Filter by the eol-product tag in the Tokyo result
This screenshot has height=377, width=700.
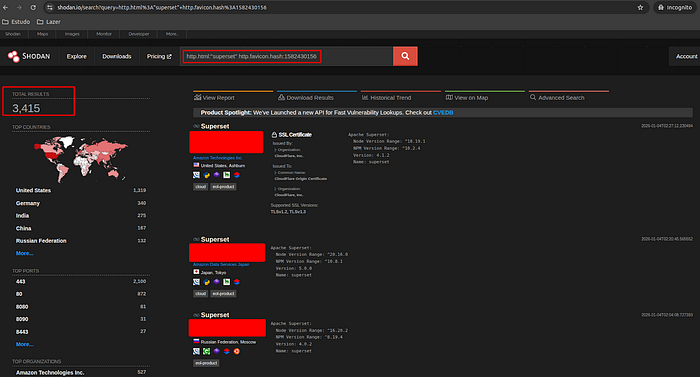tap(223, 293)
